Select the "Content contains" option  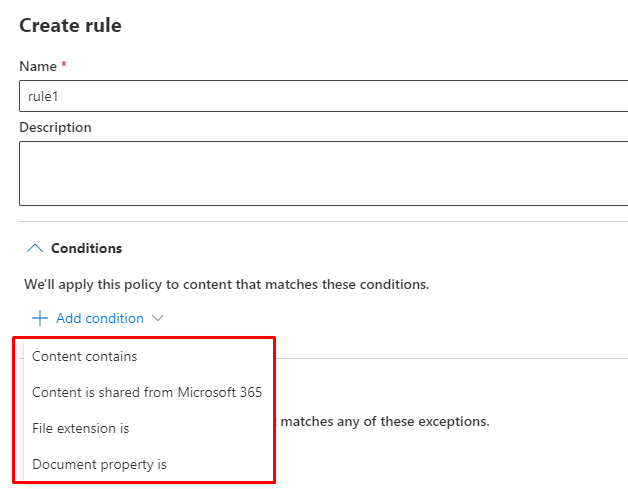click(x=85, y=356)
